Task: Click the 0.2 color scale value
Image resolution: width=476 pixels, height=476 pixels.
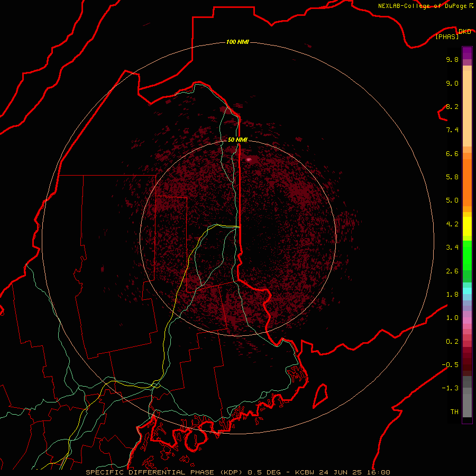Action: (452, 342)
